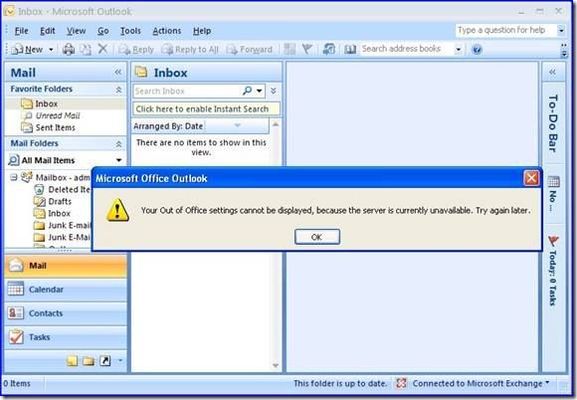This screenshot has height=400, width=577.
Task: Open the View menu
Action: coord(76,31)
